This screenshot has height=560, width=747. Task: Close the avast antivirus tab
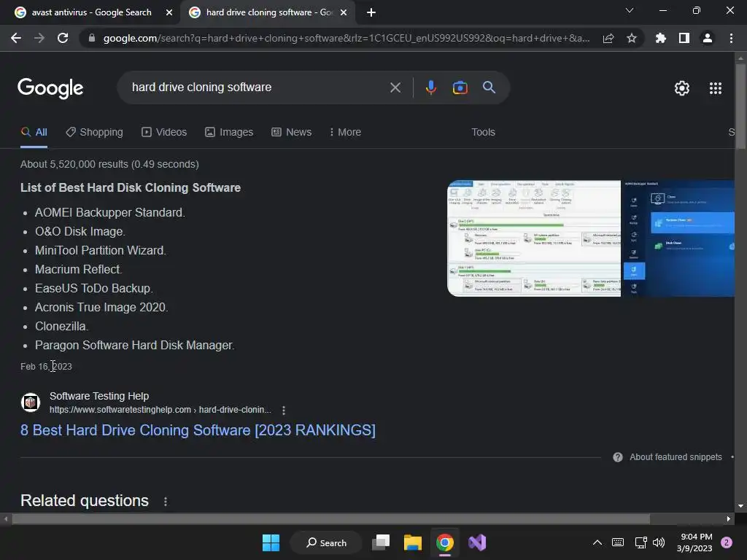point(169,12)
